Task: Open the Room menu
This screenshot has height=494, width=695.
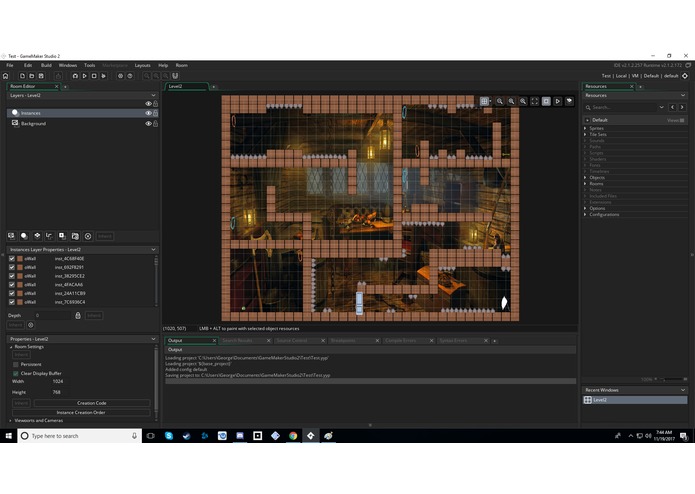Action: point(182,65)
